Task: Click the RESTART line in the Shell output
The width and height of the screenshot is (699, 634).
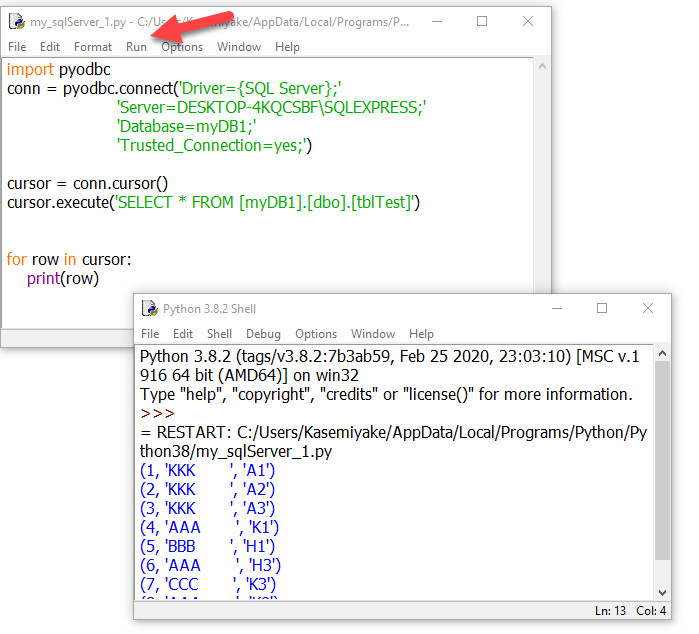Action: point(394,442)
